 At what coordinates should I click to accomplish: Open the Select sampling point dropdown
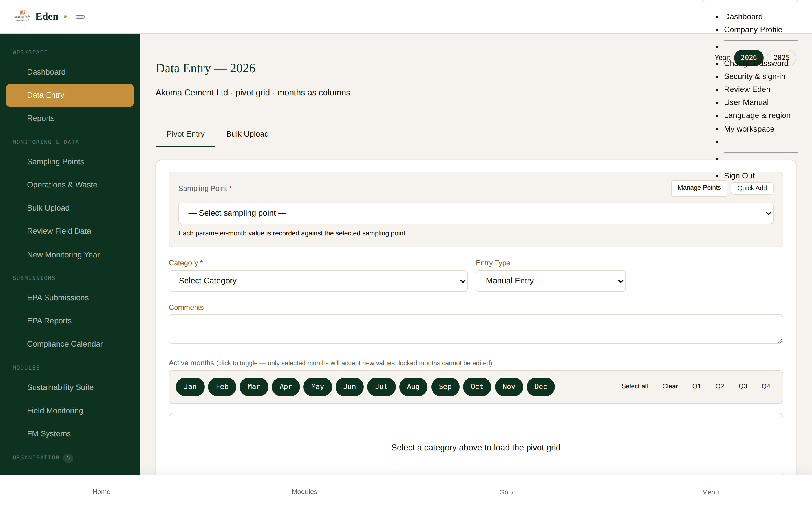tap(476, 213)
